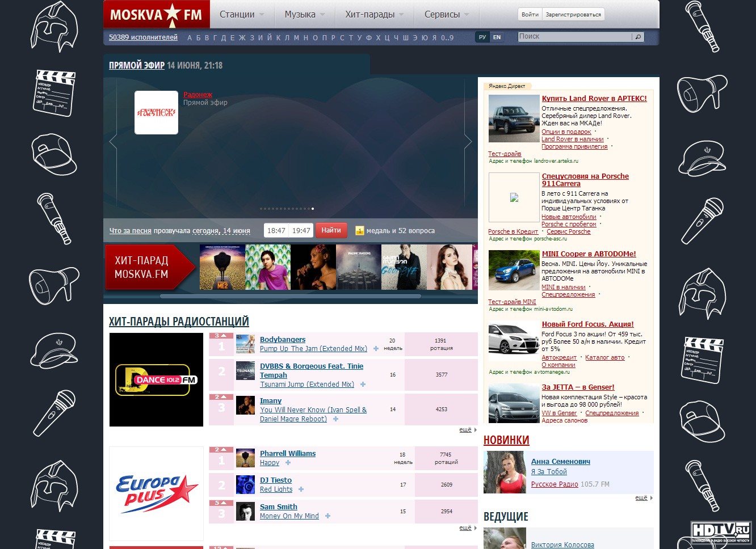The height and width of the screenshot is (549, 756).
Task: Open the 50389 исполнителей link
Action: [x=143, y=37]
